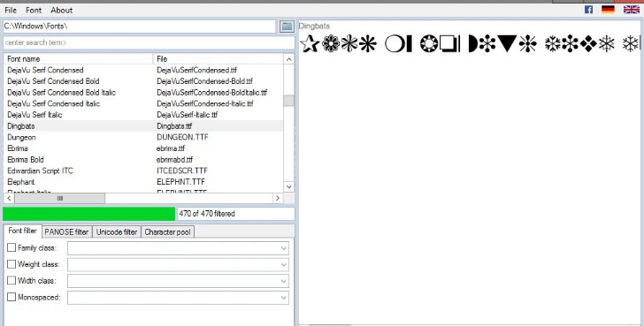Screen dimensions: 644x326
Task: Enable the Weight class checkbox
Action: (x=11, y=264)
